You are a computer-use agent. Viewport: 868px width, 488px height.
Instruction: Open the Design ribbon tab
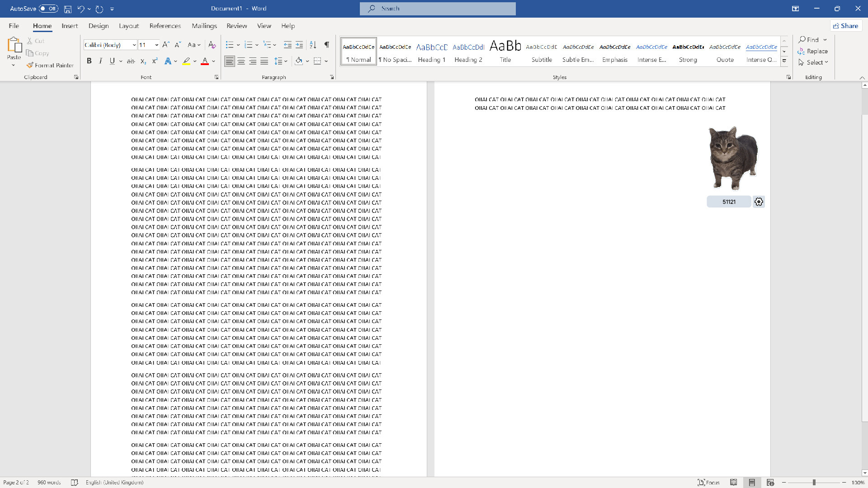[98, 26]
